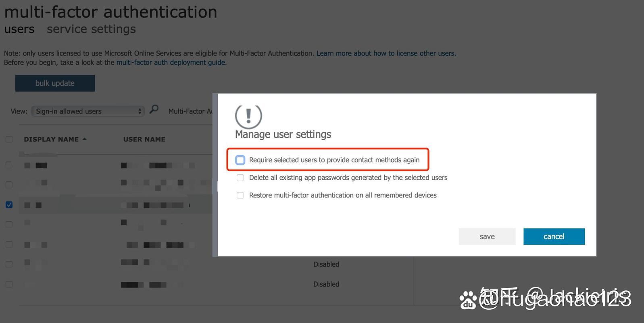Uncheck the checked user row checkbox
Screen dimensions: 644x323
coord(9,205)
